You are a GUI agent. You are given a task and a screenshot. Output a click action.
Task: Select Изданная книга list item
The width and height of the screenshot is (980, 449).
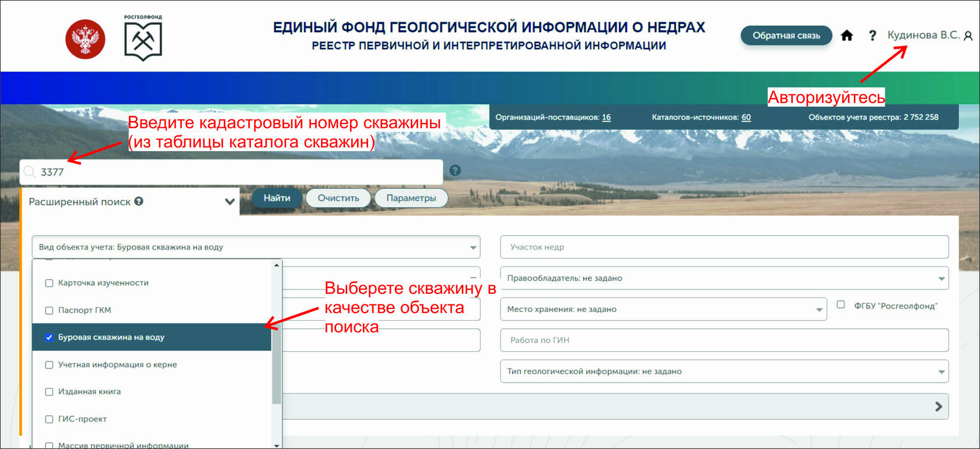[152, 392]
